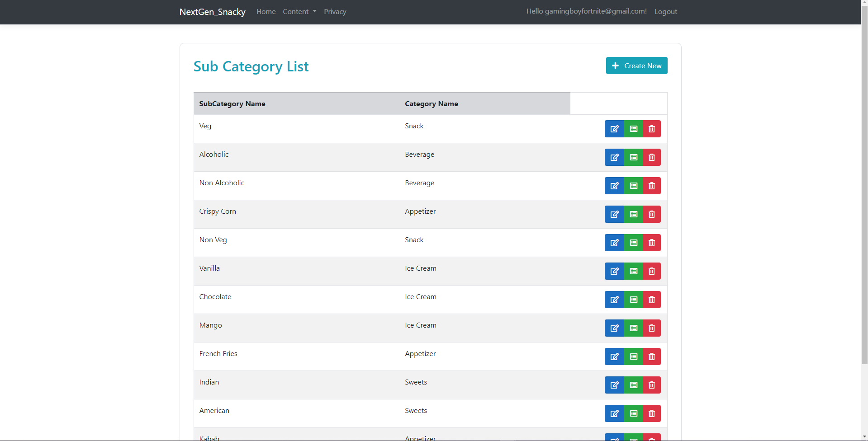Delete the American subcategory via trash icon
The image size is (868, 441).
pos(651,413)
